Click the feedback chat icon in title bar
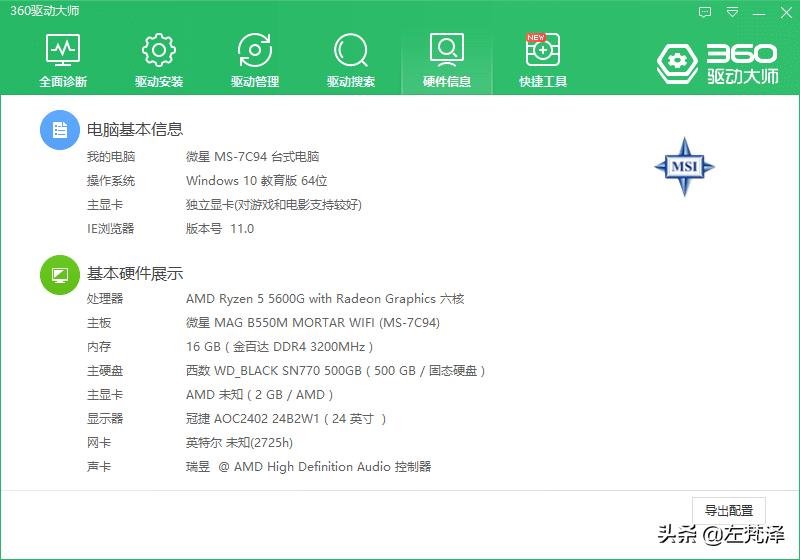The image size is (800, 560). tap(705, 12)
